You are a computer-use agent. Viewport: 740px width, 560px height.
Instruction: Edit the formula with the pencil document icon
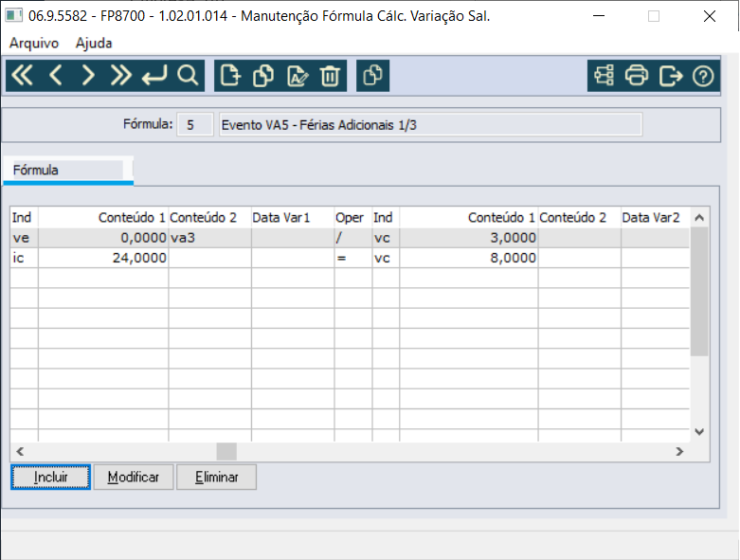(298, 76)
